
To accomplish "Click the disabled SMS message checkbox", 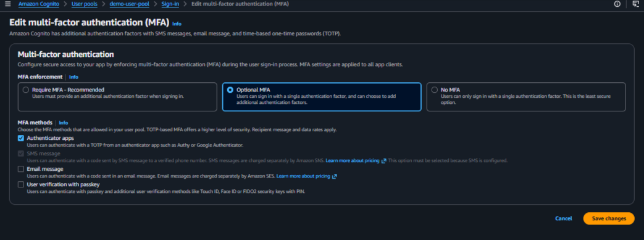I will click(x=20, y=153).
